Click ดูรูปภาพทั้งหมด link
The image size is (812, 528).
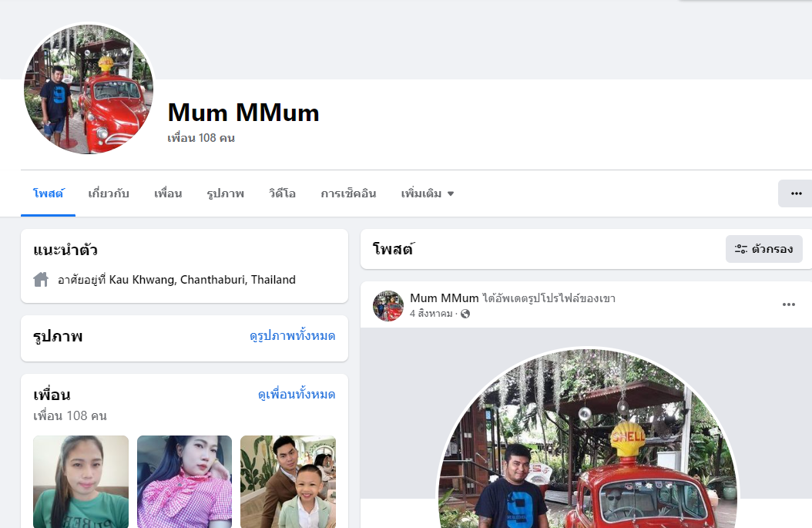293,336
